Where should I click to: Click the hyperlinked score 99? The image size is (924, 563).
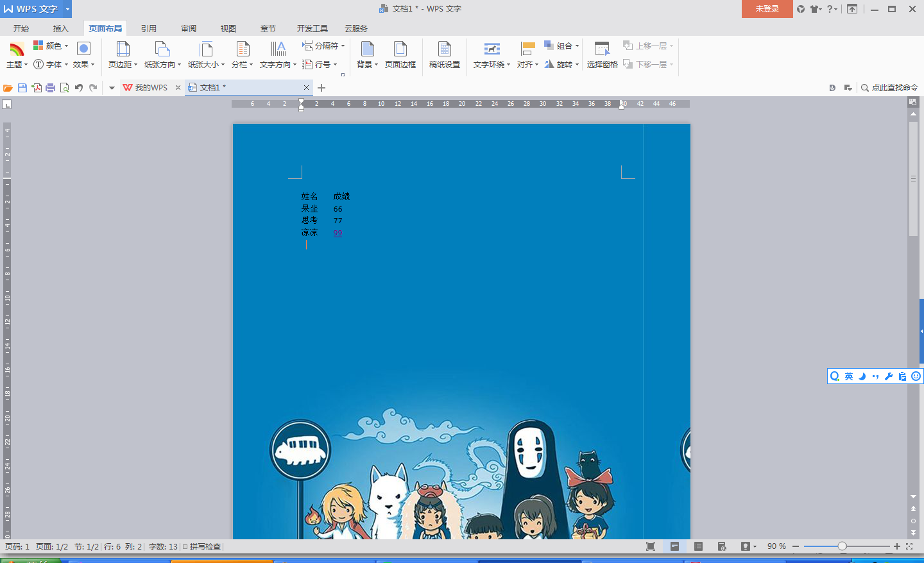click(x=338, y=233)
